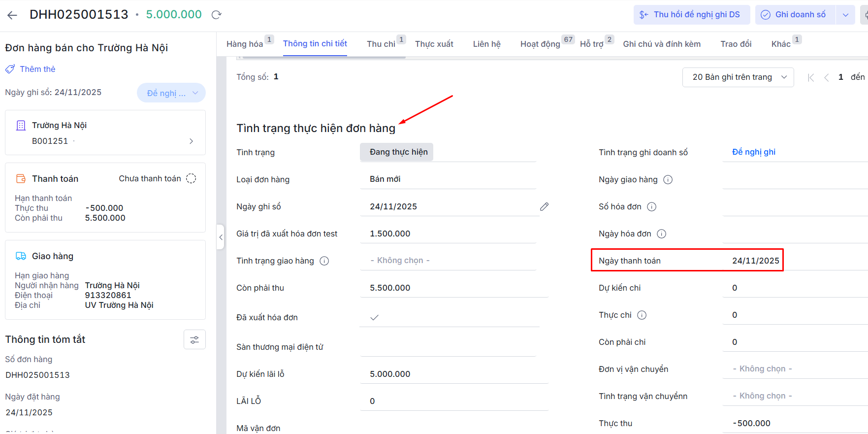Toggle the Đã xuất hóa đơn checkmark
Screen dimensions: 868x434
pyautogui.click(x=374, y=318)
